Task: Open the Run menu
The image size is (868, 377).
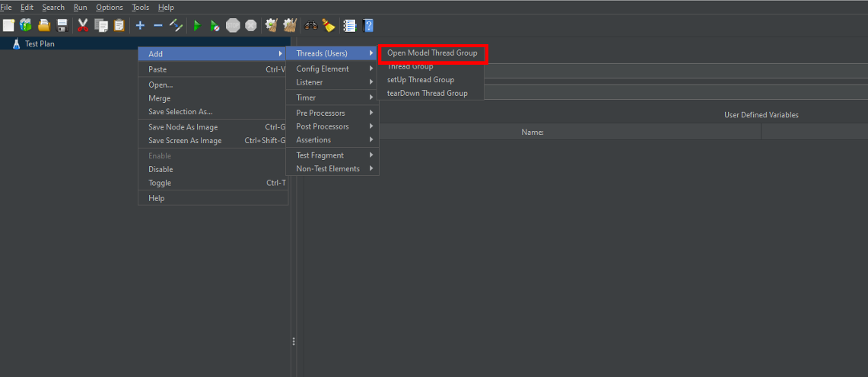Action: [x=81, y=7]
